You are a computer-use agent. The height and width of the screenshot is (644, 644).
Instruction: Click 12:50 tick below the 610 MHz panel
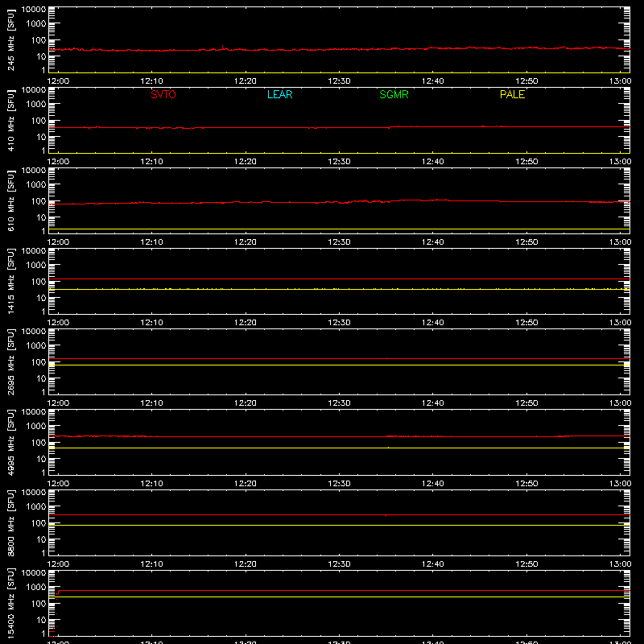[x=526, y=242]
